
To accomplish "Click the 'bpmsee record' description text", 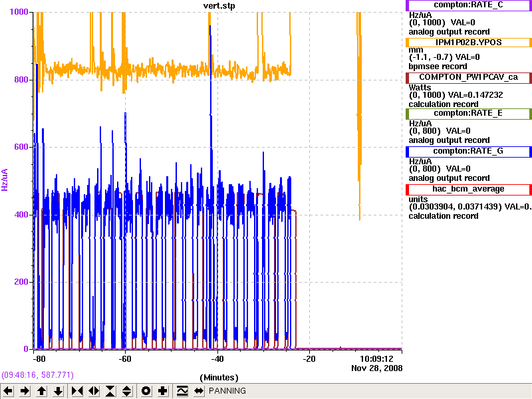I will tap(438, 66).
